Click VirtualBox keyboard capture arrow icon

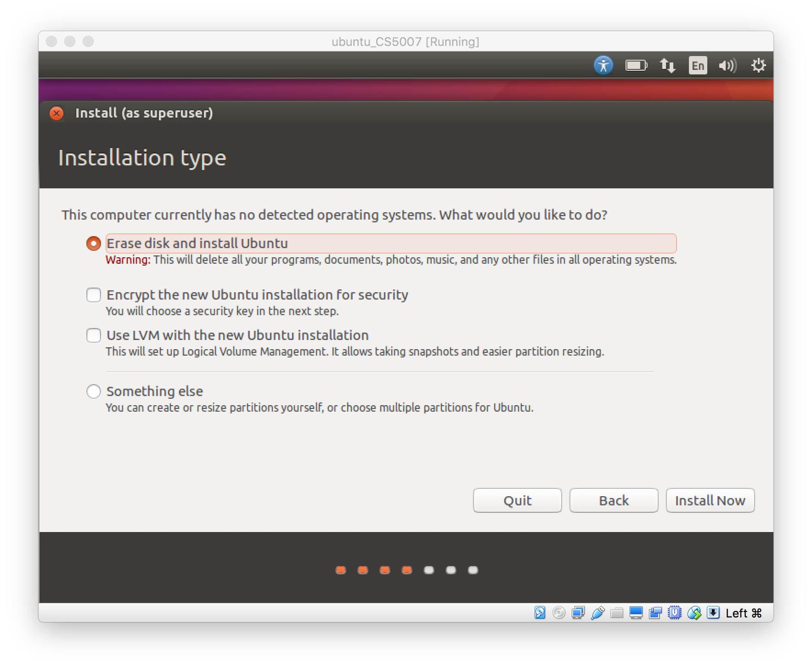713,613
